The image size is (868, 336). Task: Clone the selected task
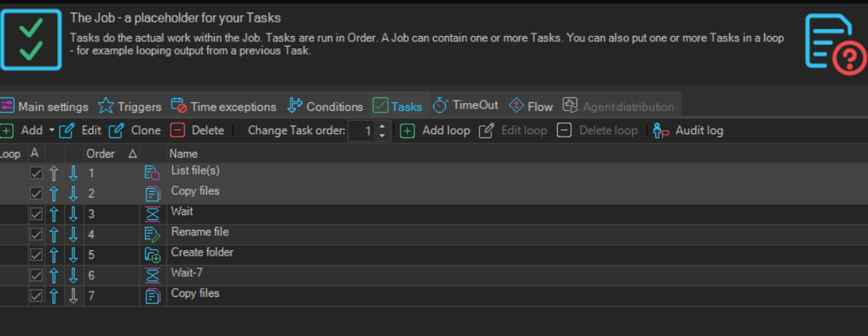tap(135, 131)
